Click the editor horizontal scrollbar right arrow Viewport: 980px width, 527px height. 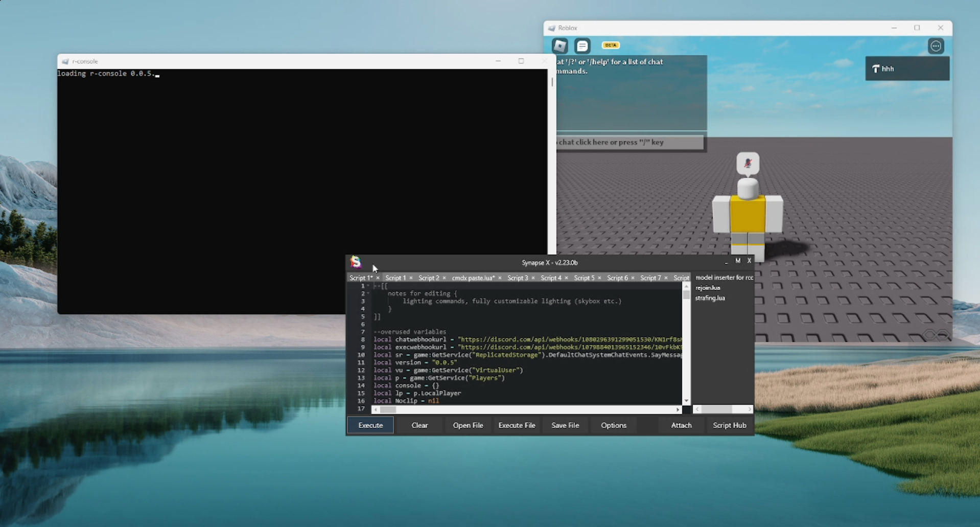coord(678,409)
